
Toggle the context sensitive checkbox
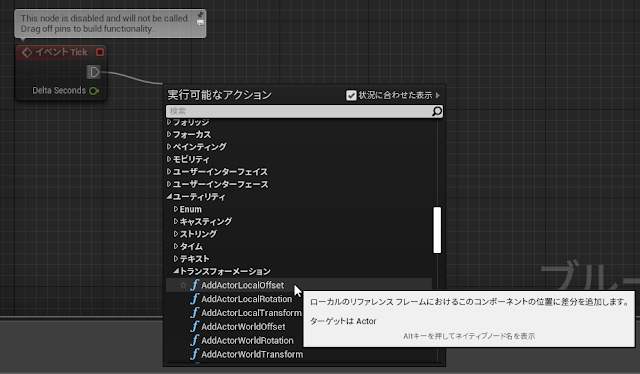click(x=351, y=95)
